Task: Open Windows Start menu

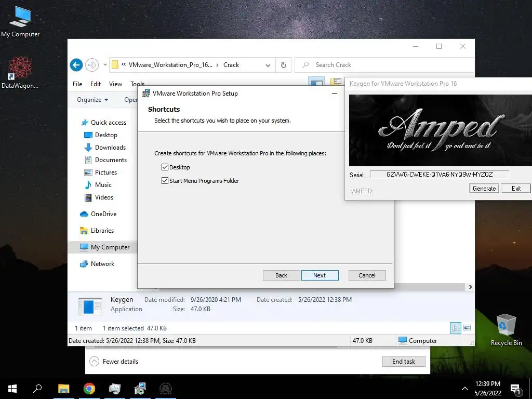Action: pyautogui.click(x=12, y=389)
